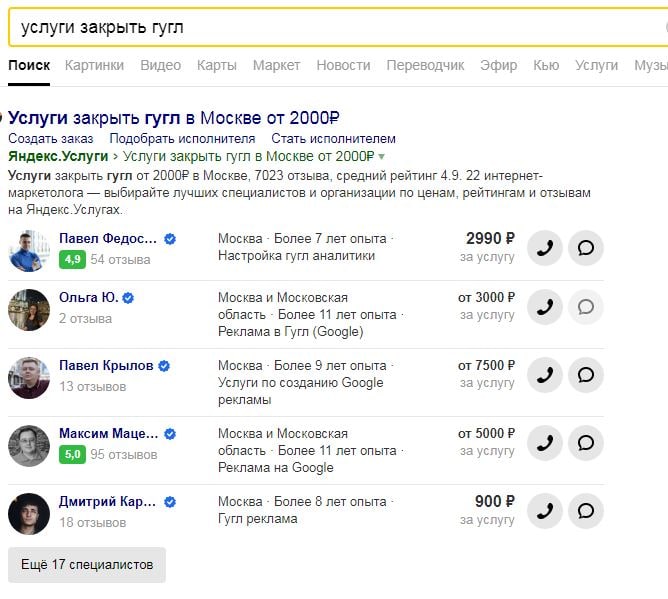
Task: Call Павел Крылов using the phone icon
Action: 545,375
